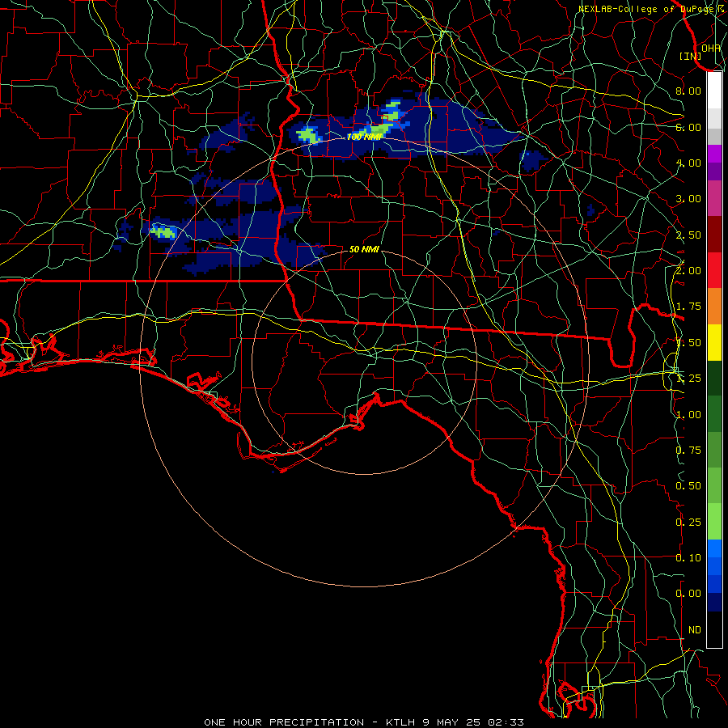The height and width of the screenshot is (728, 728).
Task: Click the "100 NMI" range ring label
Action: [x=365, y=137]
